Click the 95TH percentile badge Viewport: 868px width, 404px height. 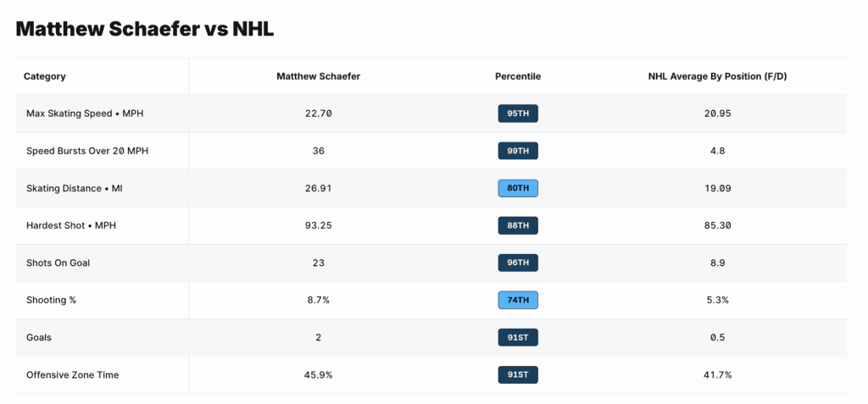point(518,113)
